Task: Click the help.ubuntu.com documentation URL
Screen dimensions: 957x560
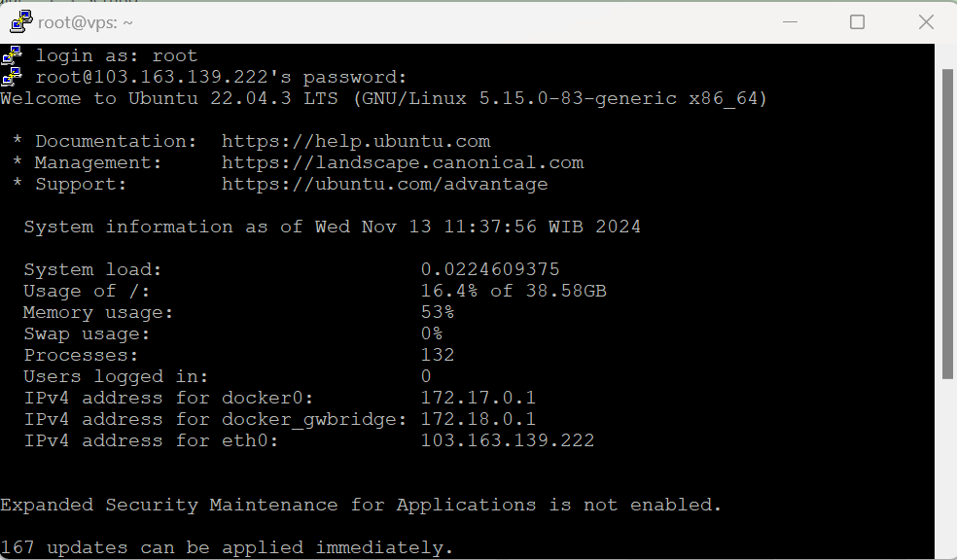Action: tap(356, 141)
